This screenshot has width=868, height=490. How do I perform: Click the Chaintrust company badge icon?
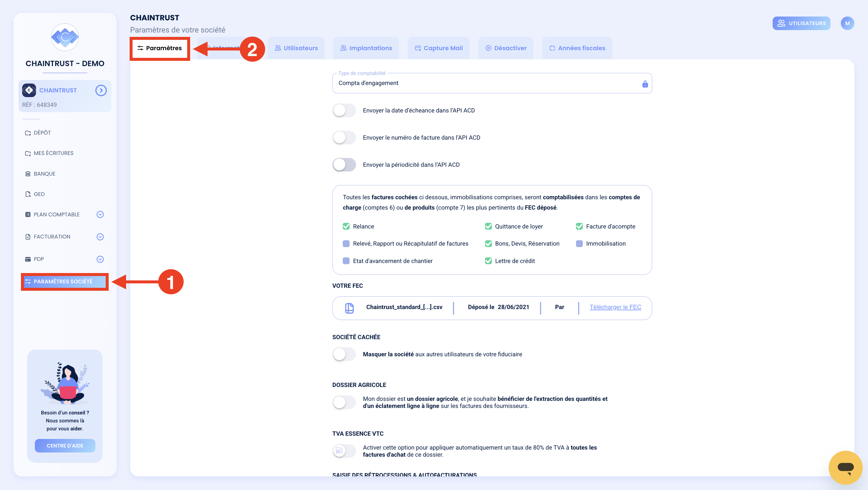[x=29, y=90]
